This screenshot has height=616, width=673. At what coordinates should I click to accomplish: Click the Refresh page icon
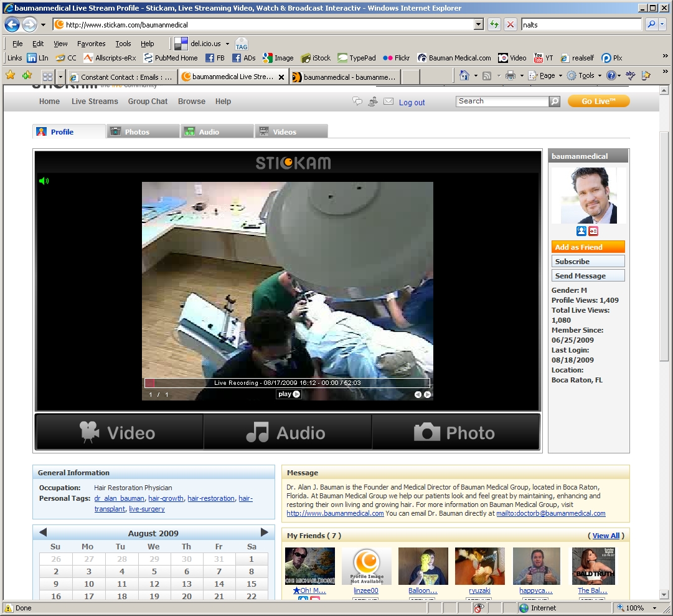(494, 24)
